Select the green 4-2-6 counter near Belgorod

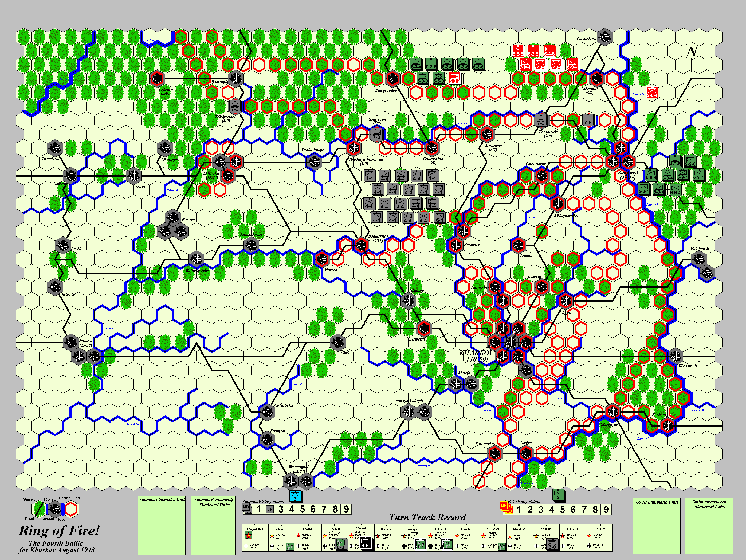pyautogui.click(x=675, y=161)
